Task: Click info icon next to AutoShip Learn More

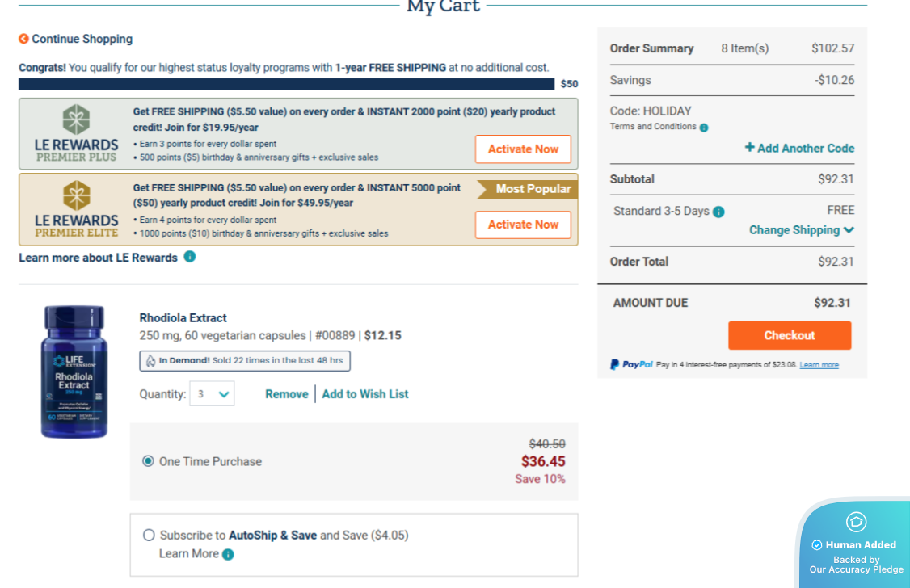Action: point(228,554)
